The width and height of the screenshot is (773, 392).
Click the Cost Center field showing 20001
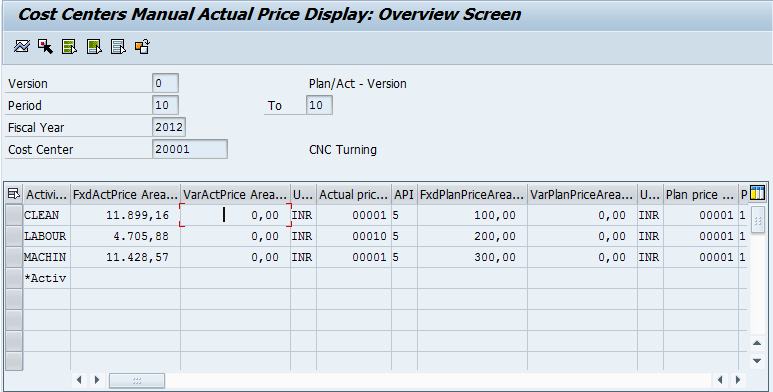pos(190,149)
